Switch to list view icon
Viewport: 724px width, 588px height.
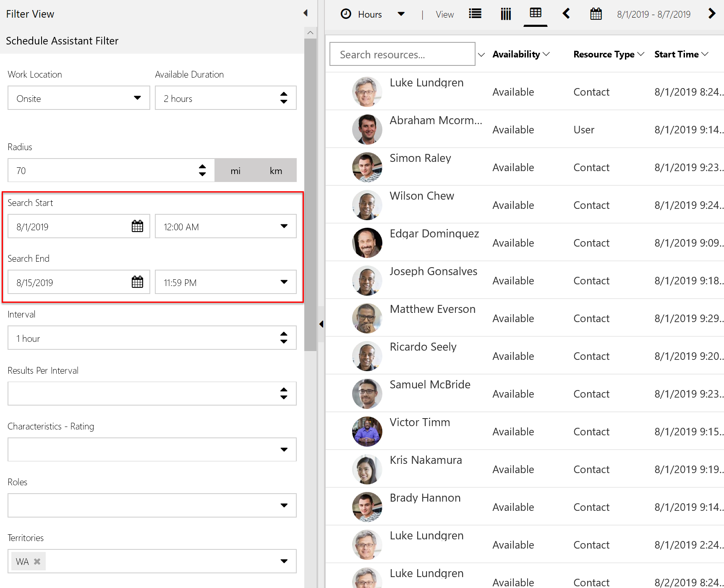point(475,14)
